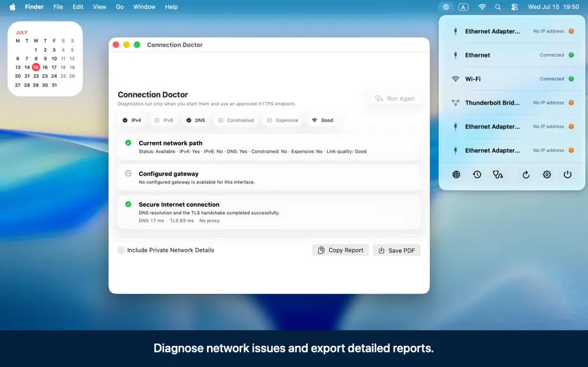This screenshot has width=588, height=367.
Task: Open the Go menu
Action: tap(120, 7)
